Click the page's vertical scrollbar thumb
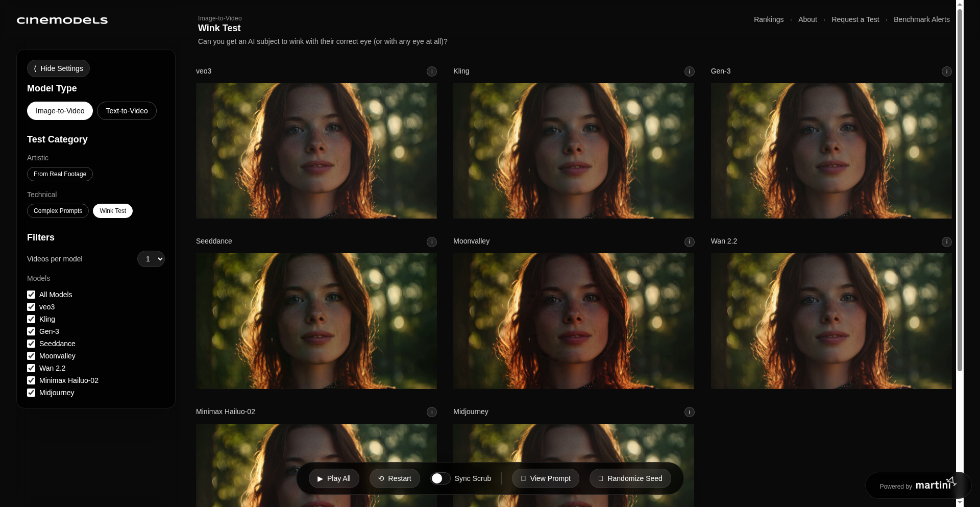980x507 pixels. click(960, 190)
